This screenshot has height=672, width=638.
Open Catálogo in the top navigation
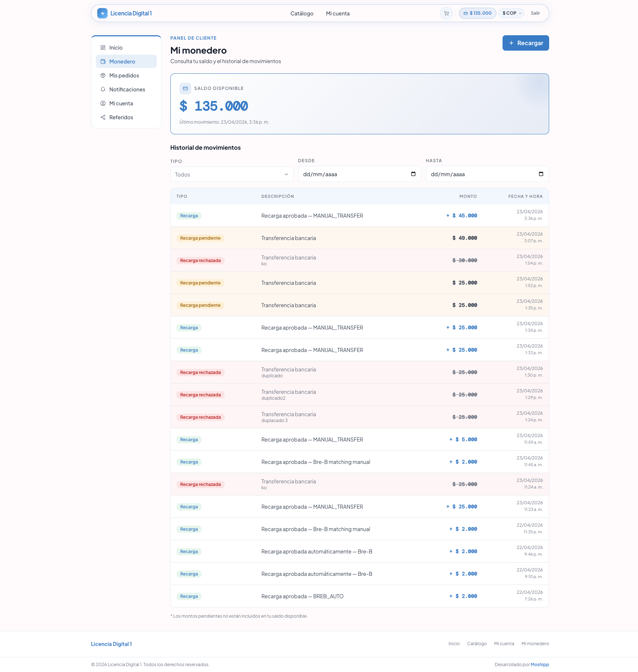point(302,14)
